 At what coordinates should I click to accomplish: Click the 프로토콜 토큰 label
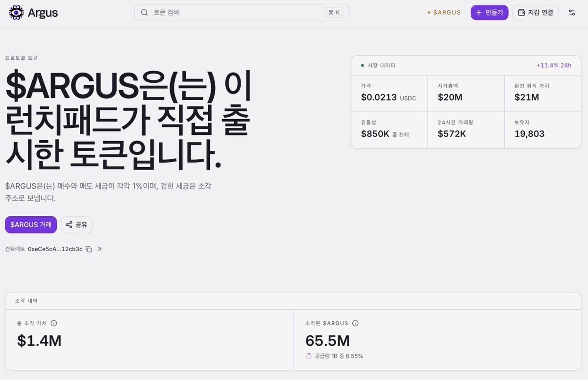click(x=22, y=58)
